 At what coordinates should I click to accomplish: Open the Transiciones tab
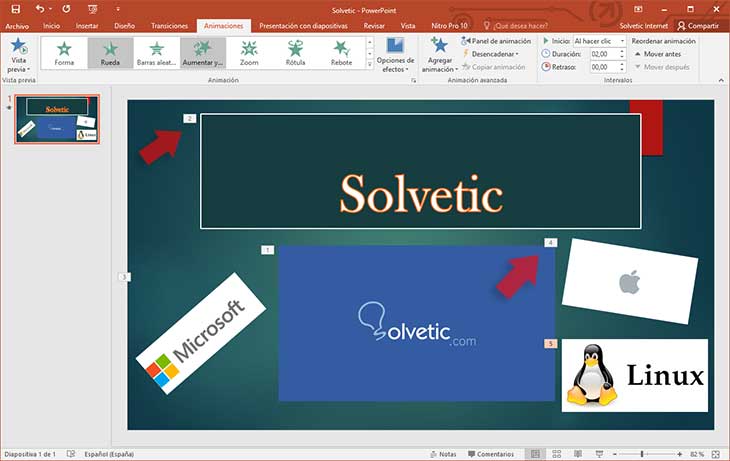point(169,26)
